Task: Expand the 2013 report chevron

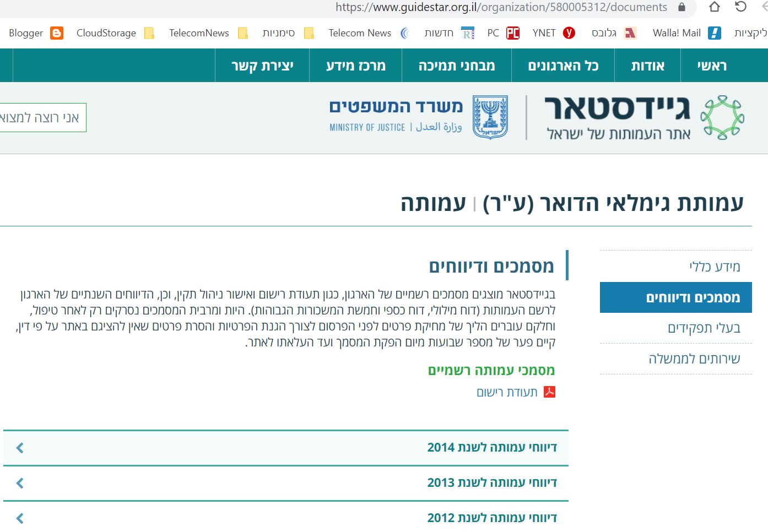Action: coord(20,483)
